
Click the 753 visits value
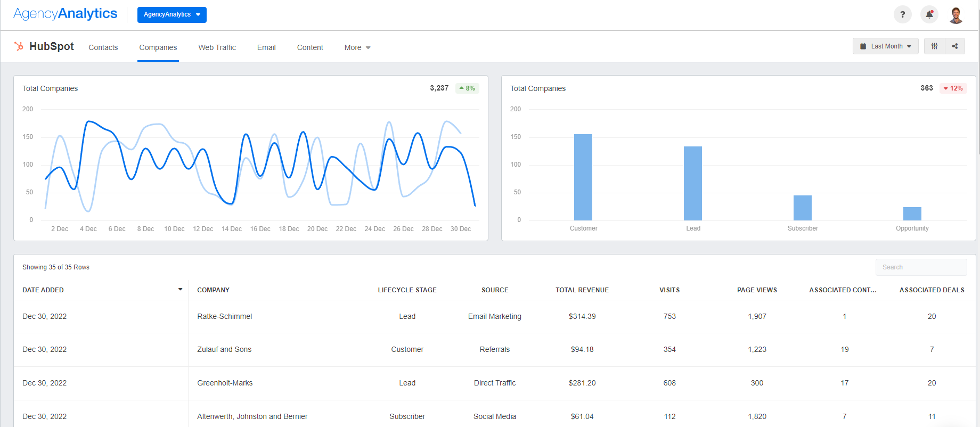669,316
